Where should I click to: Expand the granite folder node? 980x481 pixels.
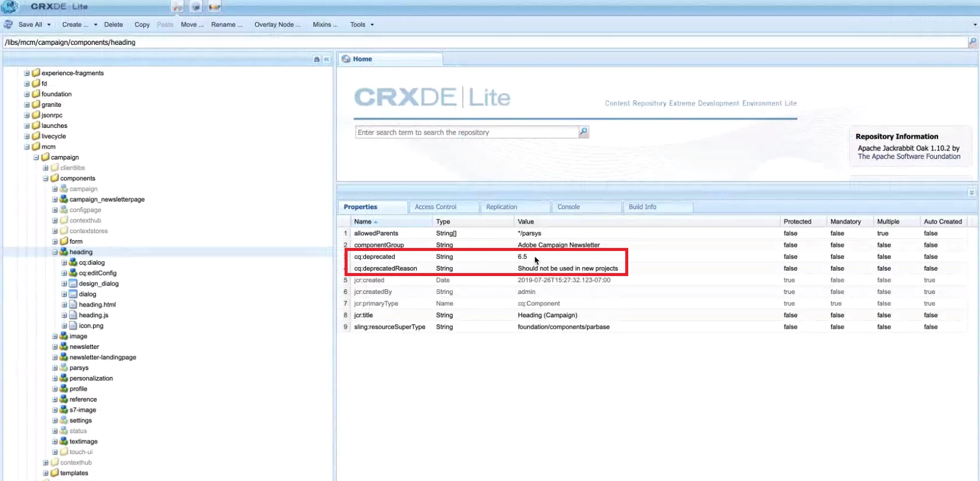tap(27, 105)
